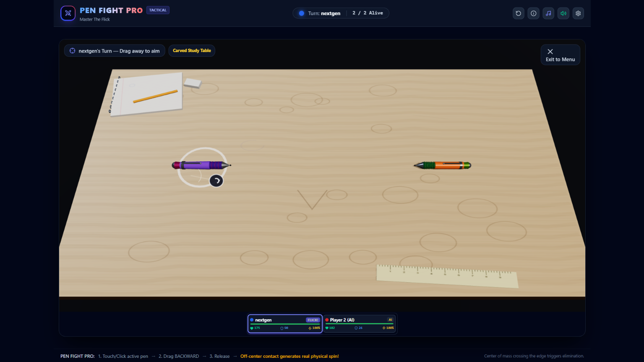644x362 pixels.
Task: Click the ruler on the table
Action: pyautogui.click(x=447, y=276)
